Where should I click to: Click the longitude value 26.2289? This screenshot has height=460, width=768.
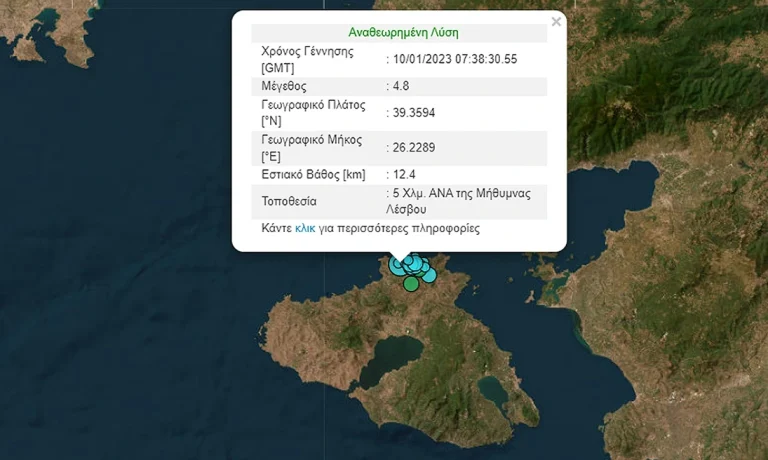pyautogui.click(x=413, y=147)
